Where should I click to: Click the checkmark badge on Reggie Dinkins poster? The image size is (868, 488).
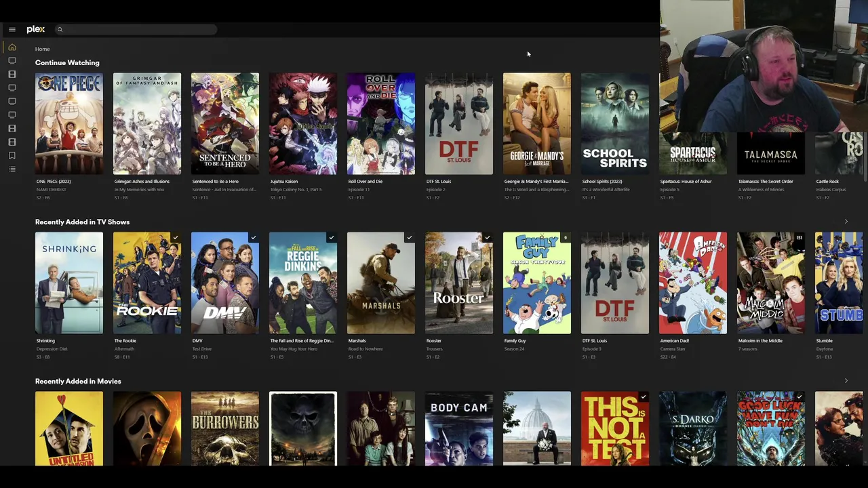(x=331, y=238)
